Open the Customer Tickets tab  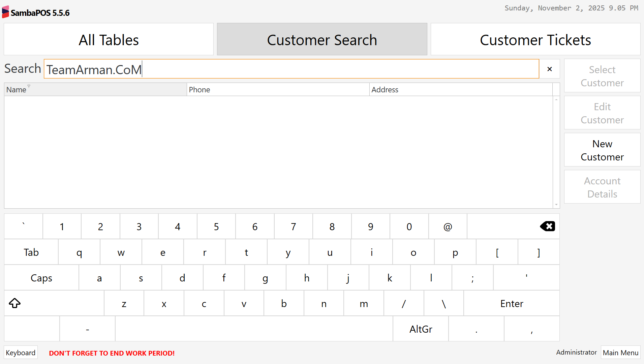(x=535, y=39)
